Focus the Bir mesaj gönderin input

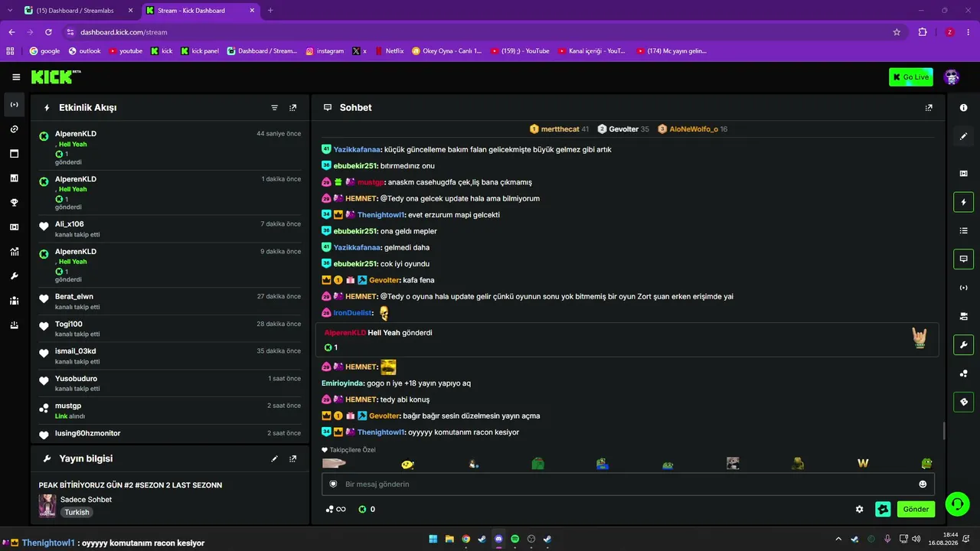628,484
